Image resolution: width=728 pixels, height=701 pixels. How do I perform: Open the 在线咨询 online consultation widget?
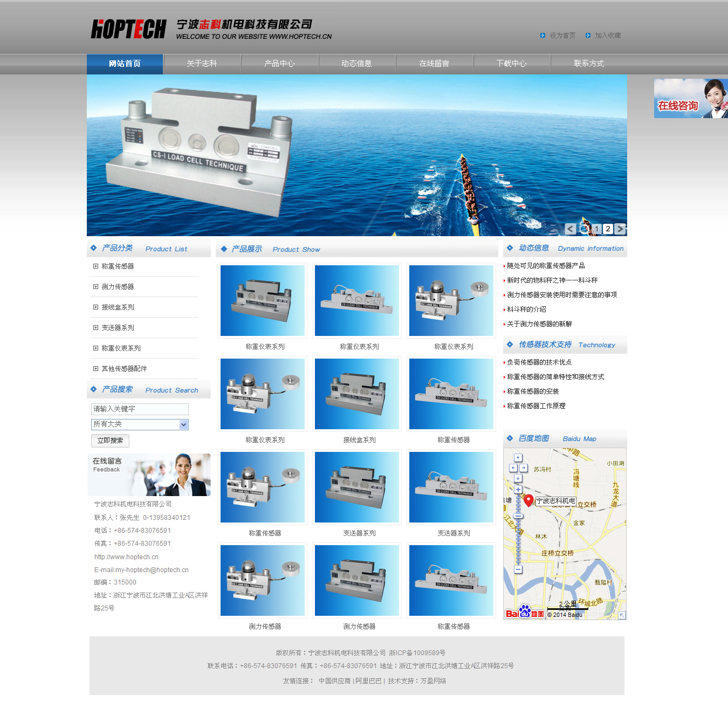click(x=690, y=99)
